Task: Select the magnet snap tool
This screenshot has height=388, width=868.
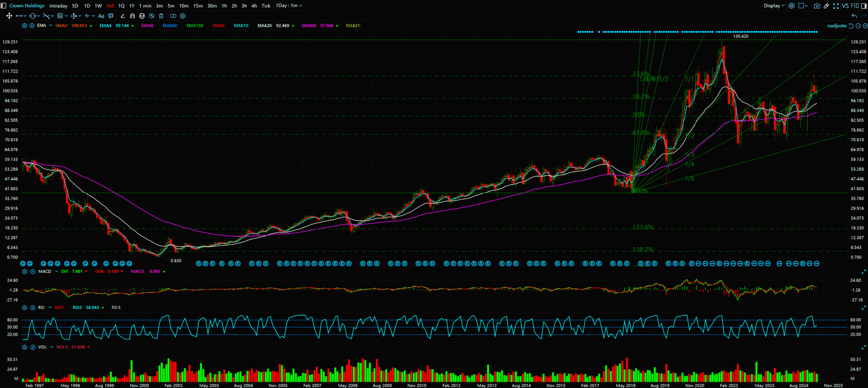Action: 132,16
